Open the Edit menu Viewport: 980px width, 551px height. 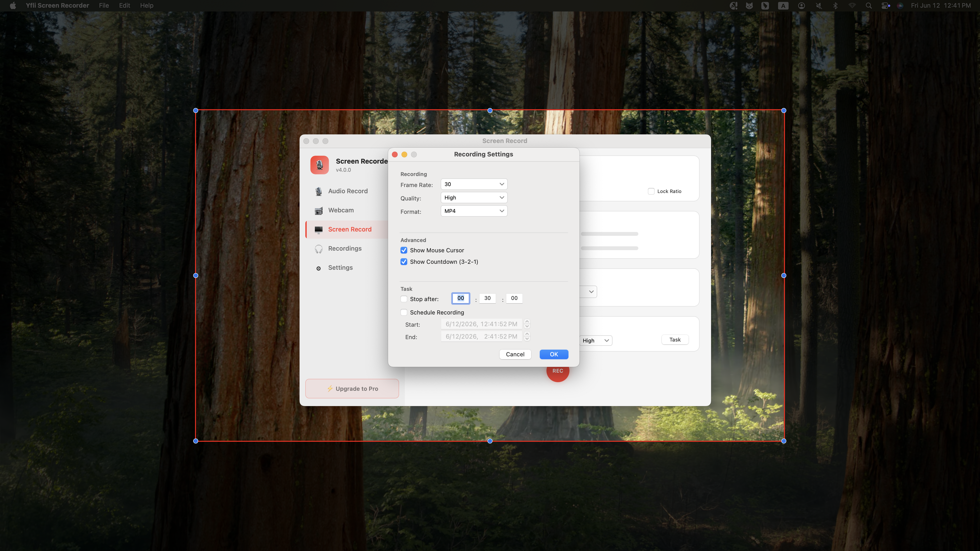coord(124,5)
